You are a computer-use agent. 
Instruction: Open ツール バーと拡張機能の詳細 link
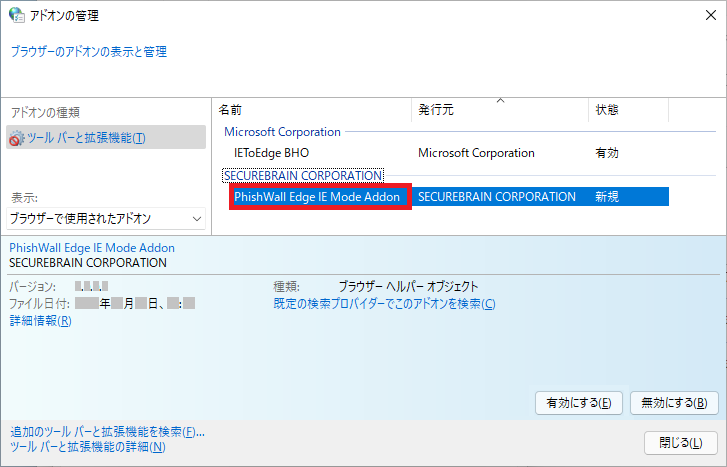[x=88, y=447]
